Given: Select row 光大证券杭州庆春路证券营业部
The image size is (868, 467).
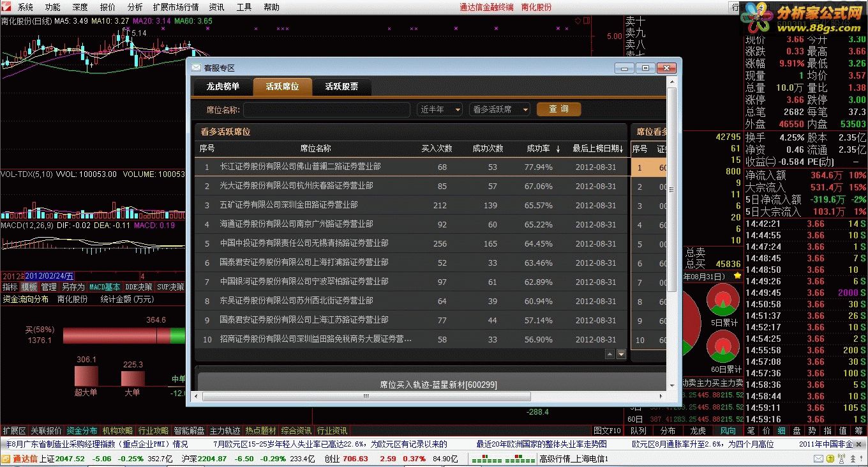Looking at the screenshot, I should (x=411, y=186).
